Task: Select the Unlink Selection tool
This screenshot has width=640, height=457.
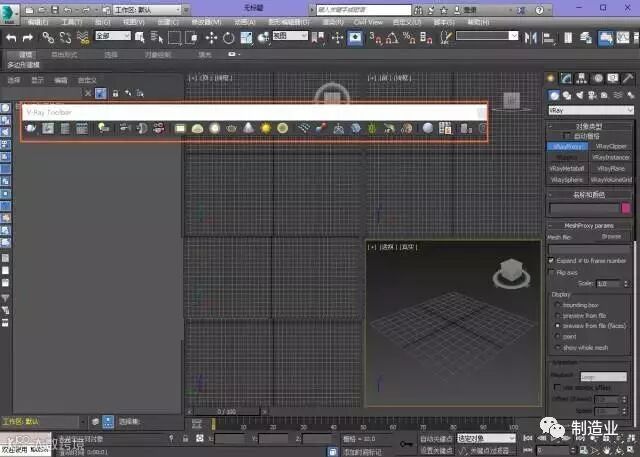Action: pos(65,38)
